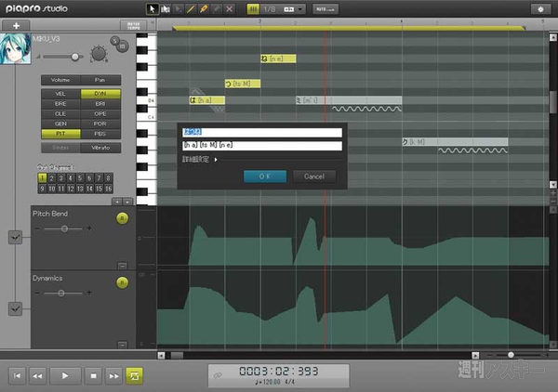Image resolution: width=558 pixels, height=392 pixels.
Task: Adjust the Pitch Bend lane zoom slider
Action: click(x=64, y=229)
